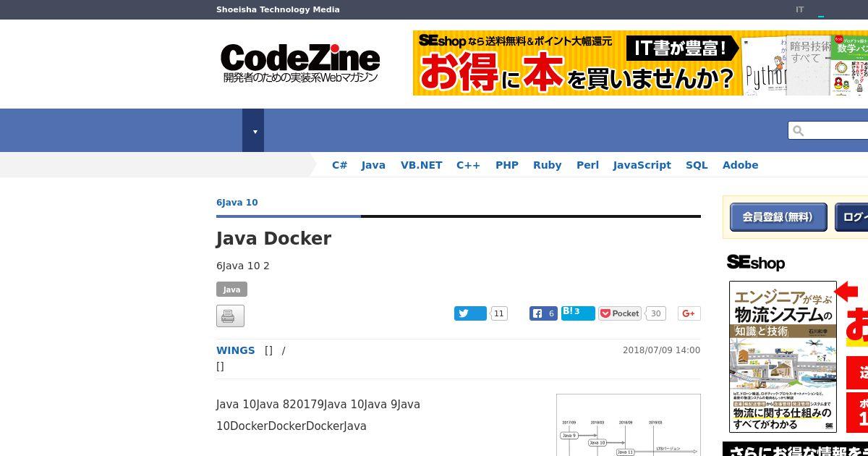Screen dimensions: 868x456
Task: Bookmark on Hatena with B! button
Action: (x=578, y=313)
